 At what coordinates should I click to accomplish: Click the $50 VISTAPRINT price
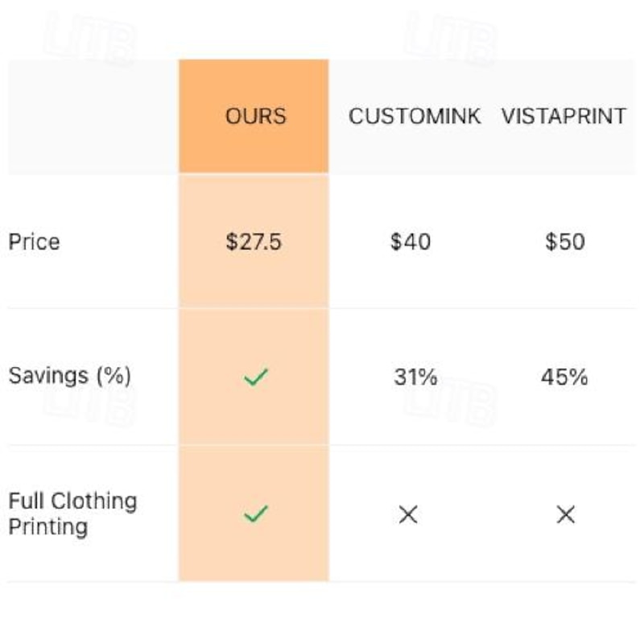coord(564,242)
